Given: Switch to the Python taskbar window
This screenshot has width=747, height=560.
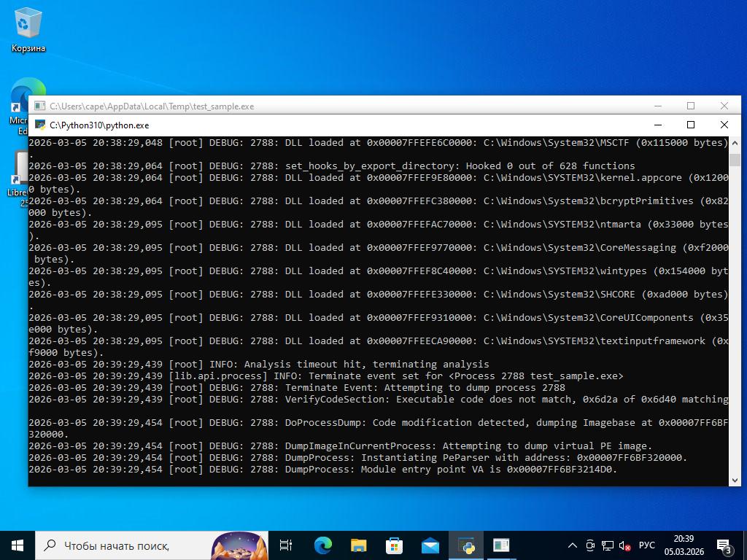Looking at the screenshot, I should point(465,545).
